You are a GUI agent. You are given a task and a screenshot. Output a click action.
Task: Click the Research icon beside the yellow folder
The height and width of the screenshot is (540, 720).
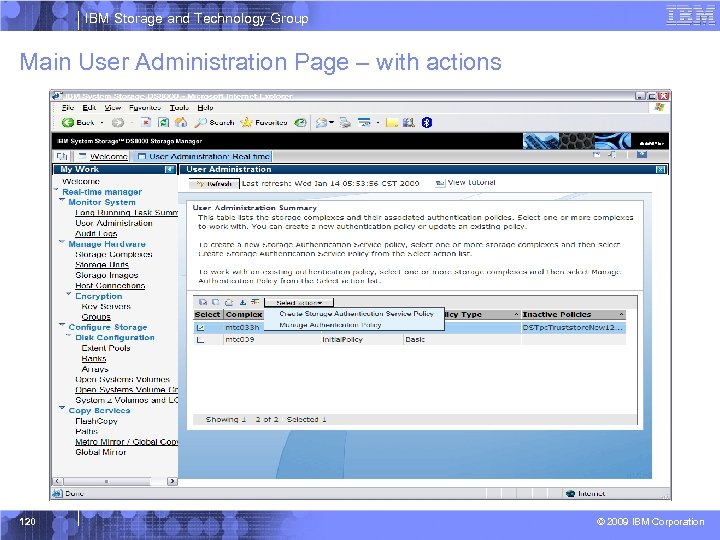[x=409, y=122]
